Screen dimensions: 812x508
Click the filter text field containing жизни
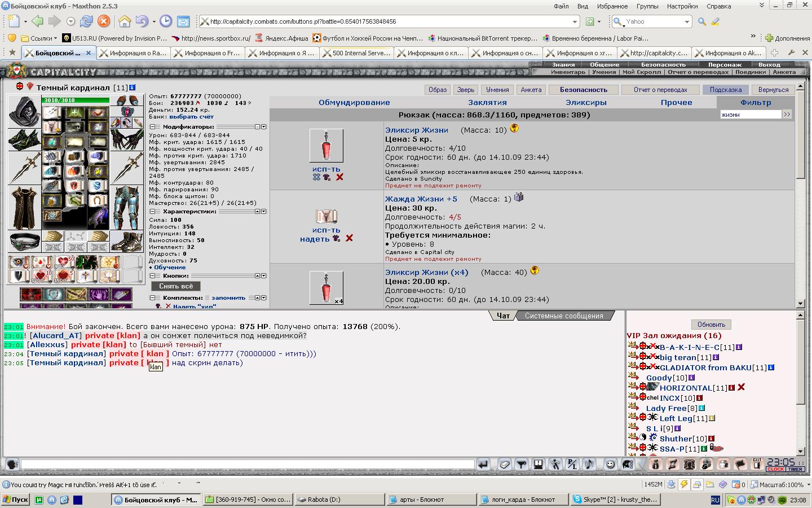pyautogui.click(x=751, y=115)
